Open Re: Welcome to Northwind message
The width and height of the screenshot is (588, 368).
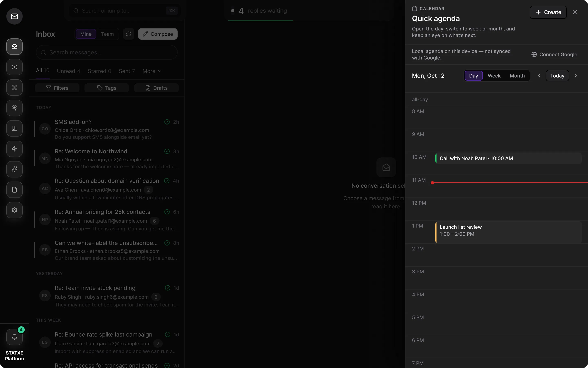pos(107,158)
